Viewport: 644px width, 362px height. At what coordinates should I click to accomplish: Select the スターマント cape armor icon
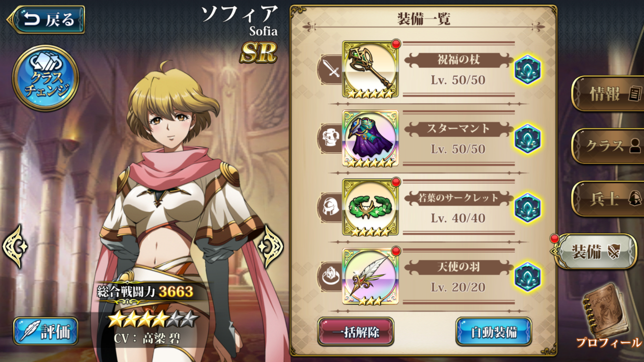coord(370,138)
